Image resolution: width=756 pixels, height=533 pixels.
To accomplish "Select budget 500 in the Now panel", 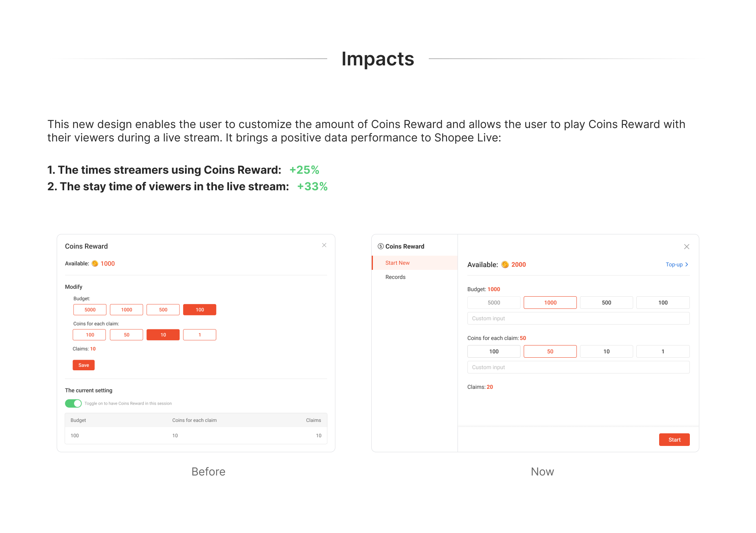I will (606, 303).
